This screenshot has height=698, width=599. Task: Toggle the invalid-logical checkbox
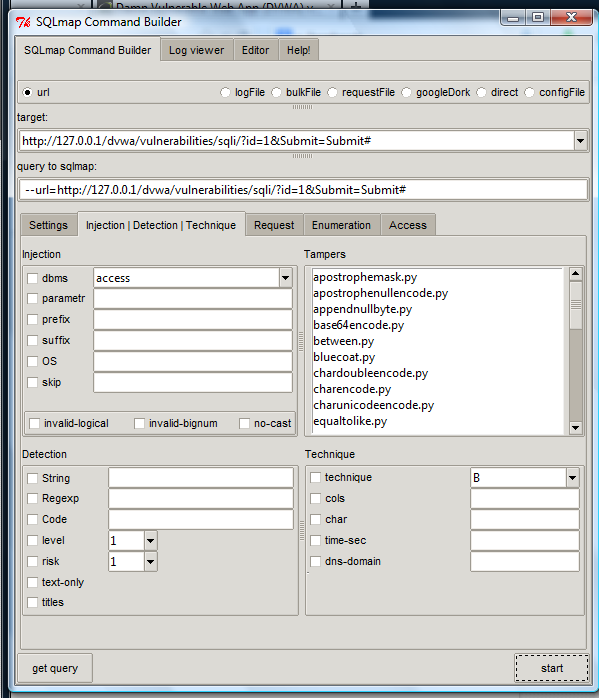click(35, 423)
